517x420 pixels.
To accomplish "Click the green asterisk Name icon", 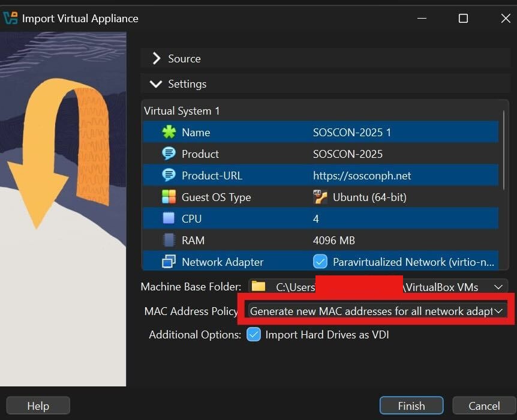I will (169, 133).
